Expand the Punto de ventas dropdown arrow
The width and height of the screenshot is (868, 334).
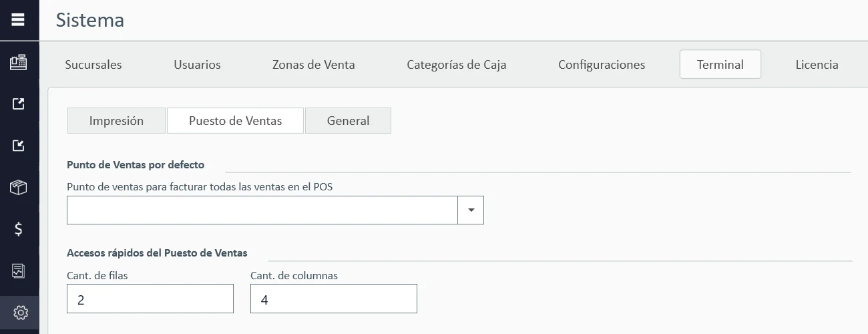point(471,210)
